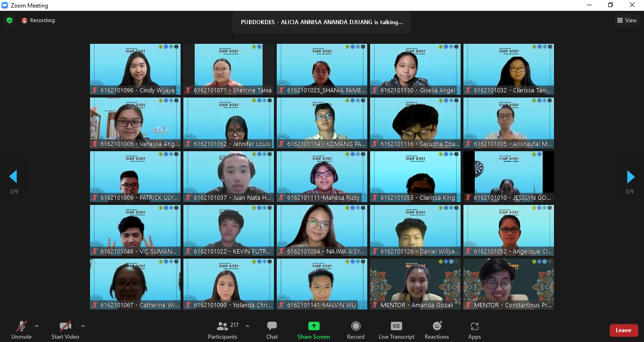Open the Reactions menu
Screen dimensions: 644x342
coord(437,330)
